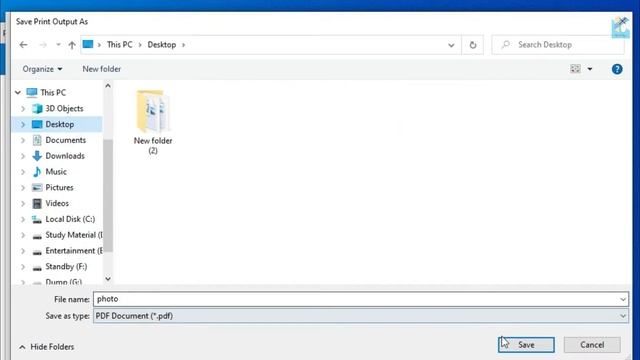640x360 pixels.
Task: Change view layout icon
Action: click(575, 69)
